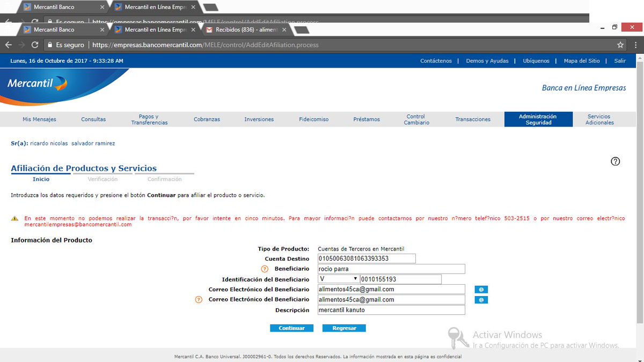Viewport: 644px width, 362px height.
Task: Click the second Correo Electrónico input field
Action: [391, 299]
